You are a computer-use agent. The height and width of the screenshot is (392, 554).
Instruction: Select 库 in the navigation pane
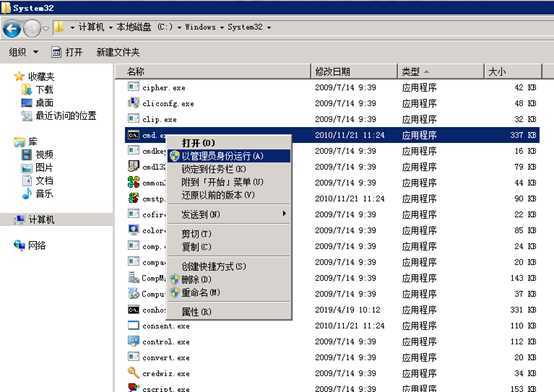point(25,142)
